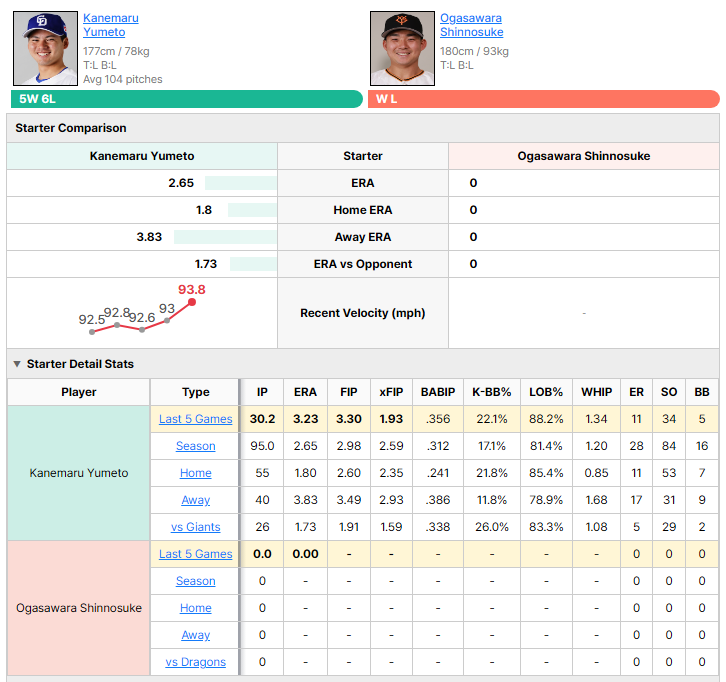The image size is (726, 682).
Task: Click the 26.0% K-BB% cell
Action: 492,527
